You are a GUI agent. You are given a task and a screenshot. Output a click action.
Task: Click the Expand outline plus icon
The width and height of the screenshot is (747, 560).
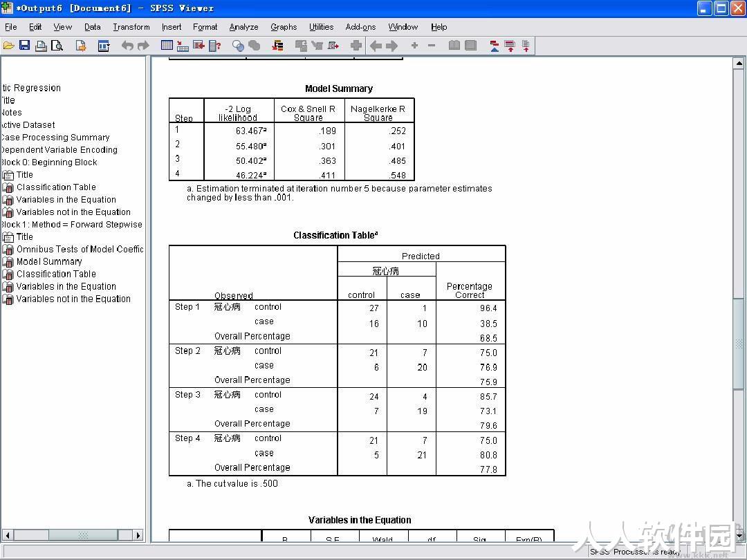tap(414, 45)
